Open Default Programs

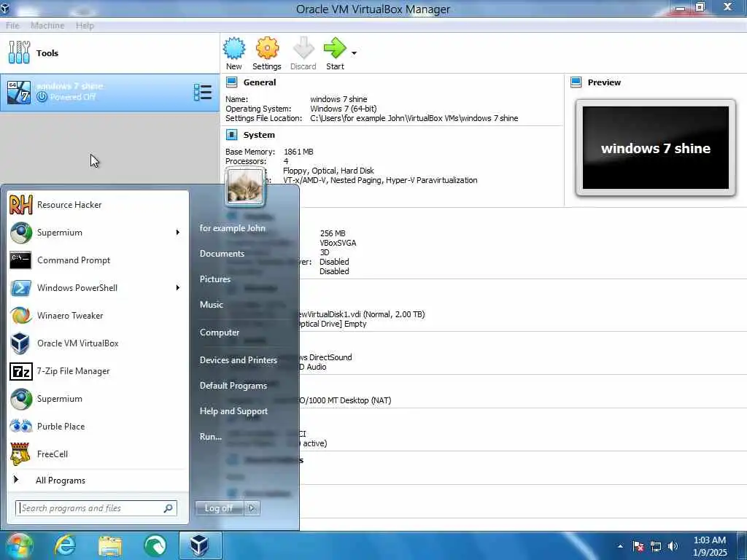[x=233, y=386]
